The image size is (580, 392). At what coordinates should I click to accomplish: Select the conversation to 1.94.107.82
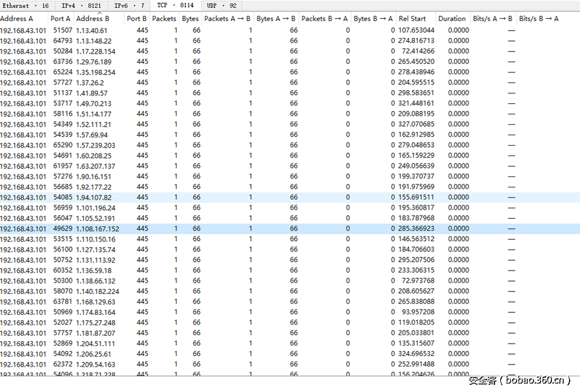click(x=93, y=197)
